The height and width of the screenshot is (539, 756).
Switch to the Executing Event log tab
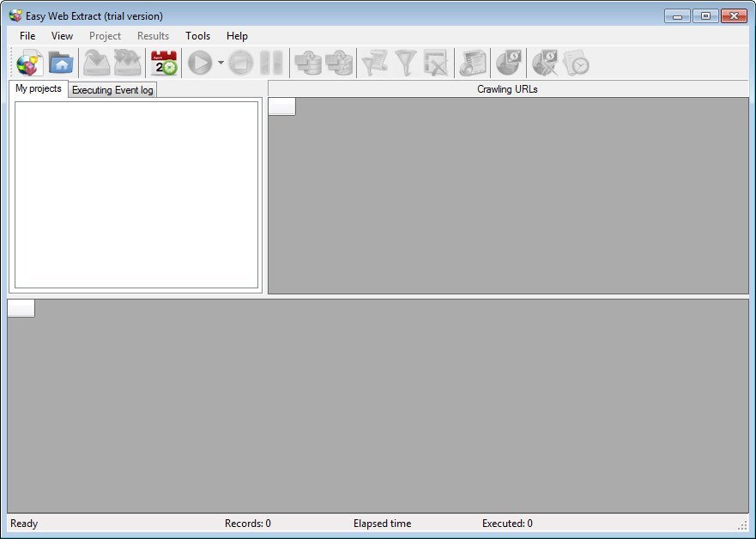pos(112,89)
